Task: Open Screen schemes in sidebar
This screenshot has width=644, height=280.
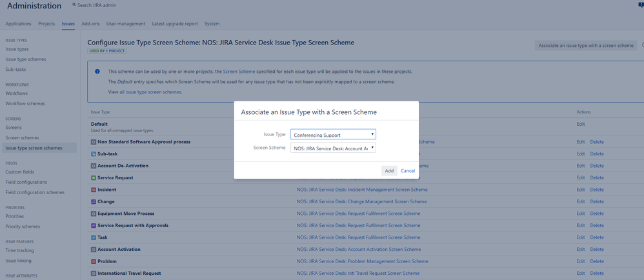Action: [22, 138]
